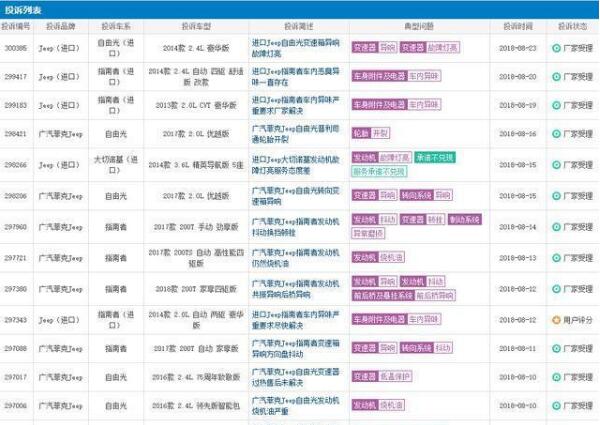This screenshot has height=425, width=600.
Task: Open the 大切诺基发动机故障灯亮 complaint link
Action: click(x=295, y=165)
